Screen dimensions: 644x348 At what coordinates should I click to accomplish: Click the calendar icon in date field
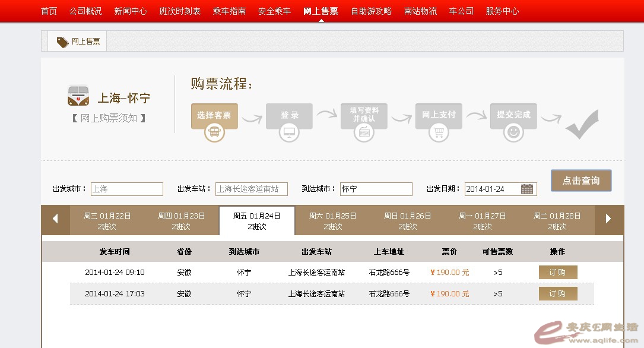pyautogui.click(x=526, y=189)
